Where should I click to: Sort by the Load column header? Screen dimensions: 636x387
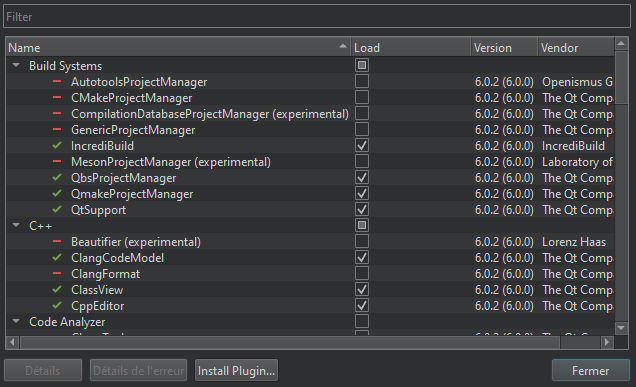[411, 47]
